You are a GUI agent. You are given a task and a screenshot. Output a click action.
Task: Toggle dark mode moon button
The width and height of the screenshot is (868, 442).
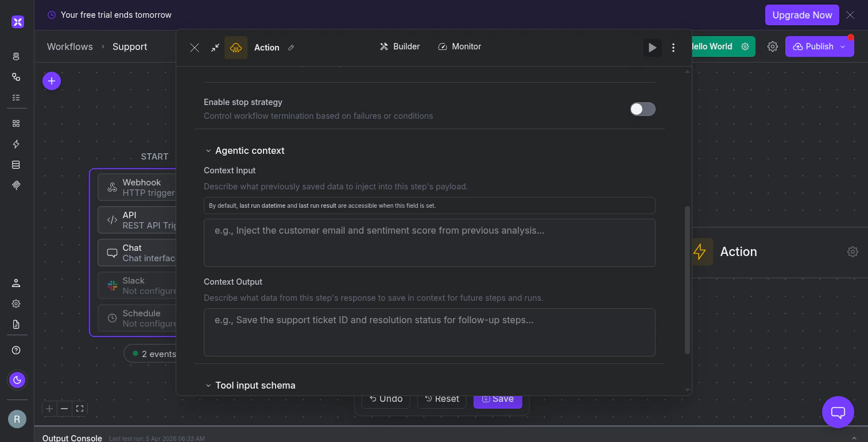(x=17, y=380)
